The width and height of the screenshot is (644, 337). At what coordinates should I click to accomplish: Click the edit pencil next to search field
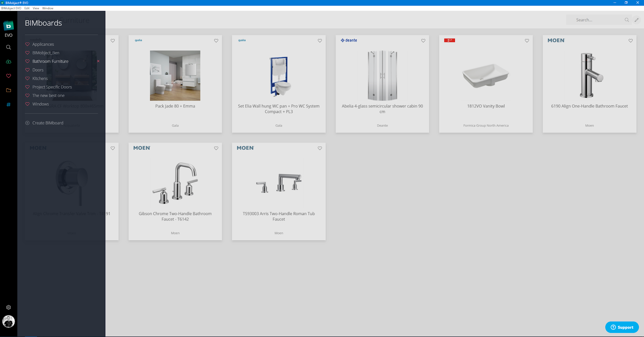[637, 19]
